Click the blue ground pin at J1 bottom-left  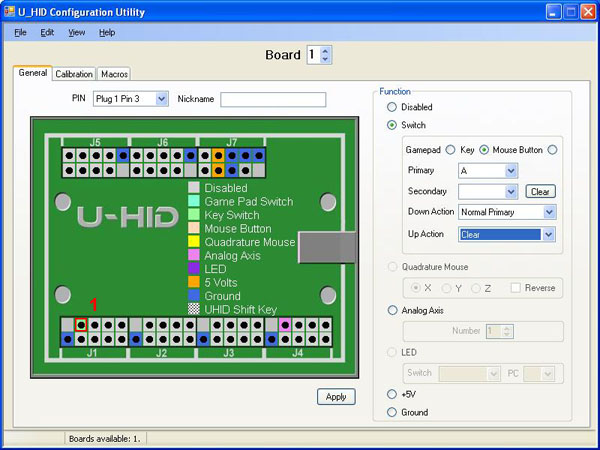click(x=67, y=339)
